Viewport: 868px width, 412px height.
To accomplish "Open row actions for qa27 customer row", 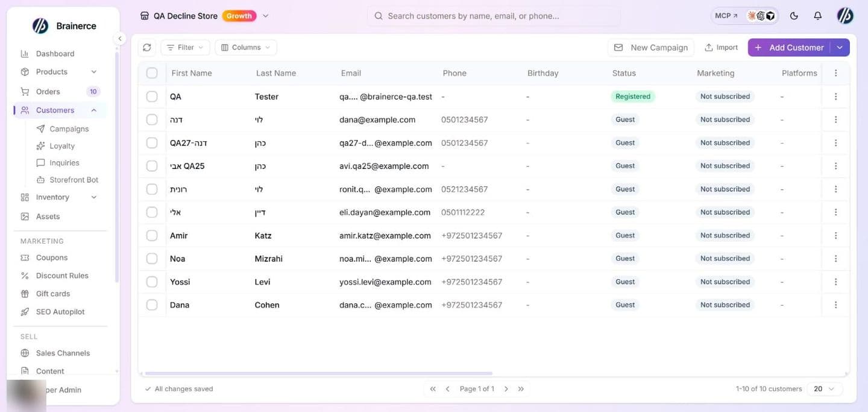I will point(835,143).
